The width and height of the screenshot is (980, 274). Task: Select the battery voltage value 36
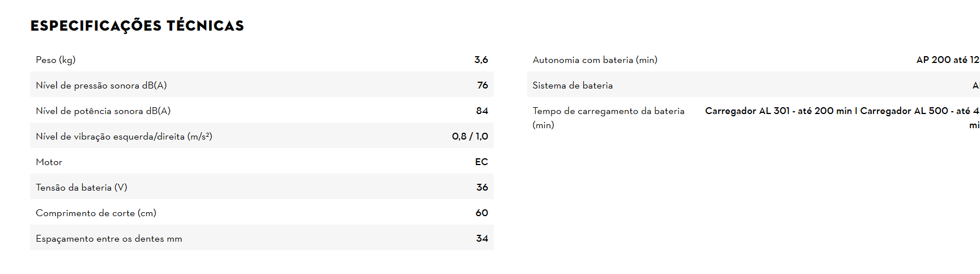click(482, 187)
